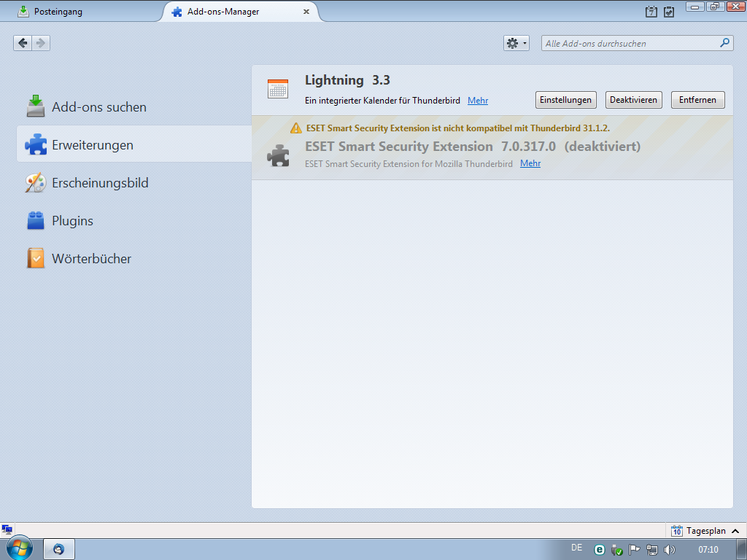Go back with the left arrow button
Screen dimensions: 747x560
tap(23, 43)
